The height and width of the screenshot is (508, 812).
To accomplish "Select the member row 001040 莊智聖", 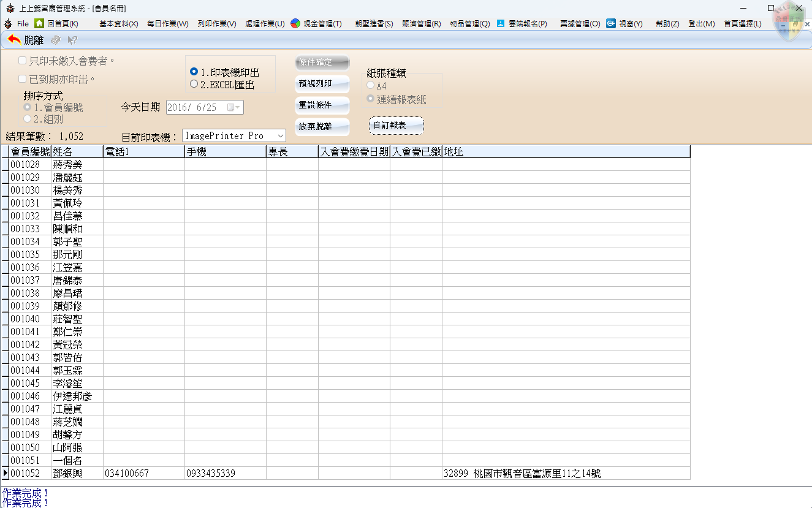I will [67, 319].
